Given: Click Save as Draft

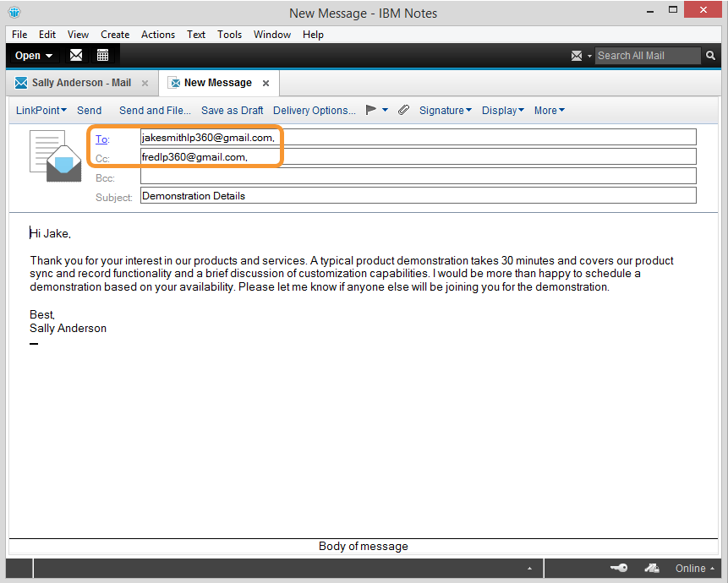Looking at the screenshot, I should pyautogui.click(x=232, y=110).
